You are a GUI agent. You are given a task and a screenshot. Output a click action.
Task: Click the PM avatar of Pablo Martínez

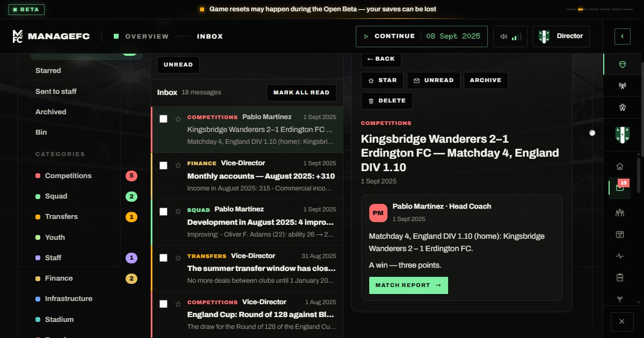[378, 213]
